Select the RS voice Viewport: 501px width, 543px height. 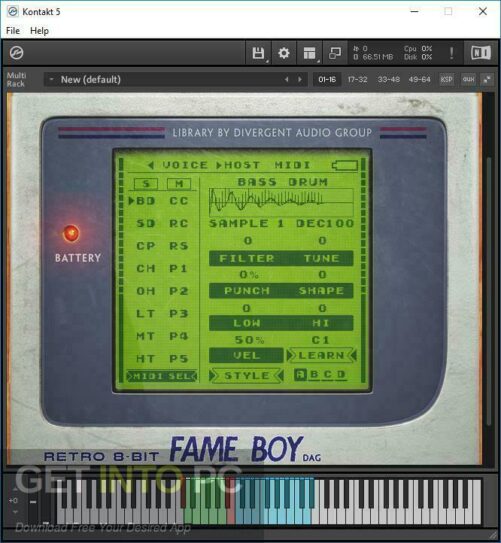(x=179, y=246)
